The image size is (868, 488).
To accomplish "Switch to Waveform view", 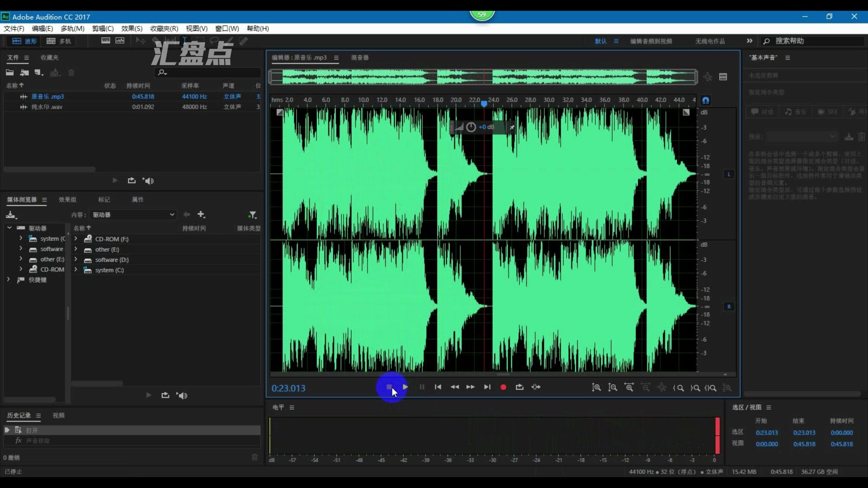I will (24, 41).
